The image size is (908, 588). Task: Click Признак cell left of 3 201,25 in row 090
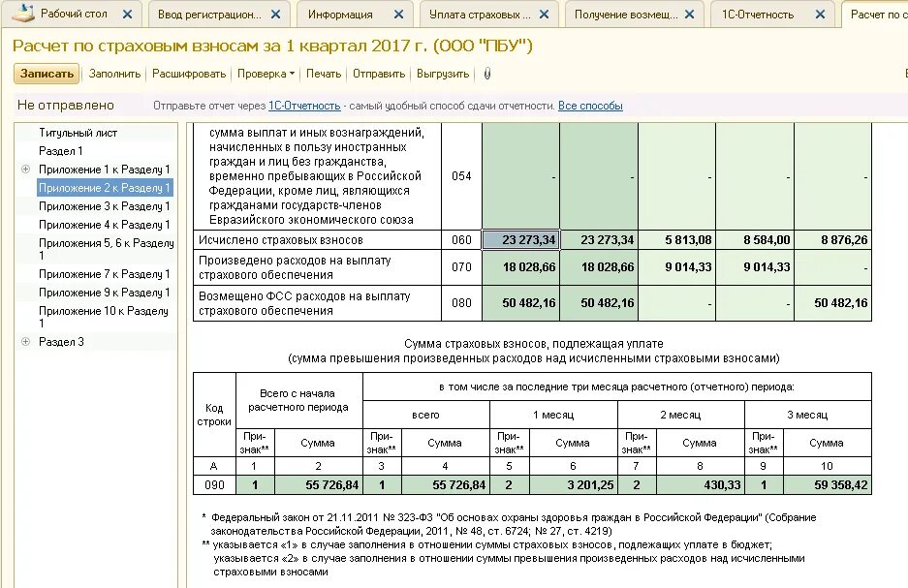click(510, 485)
